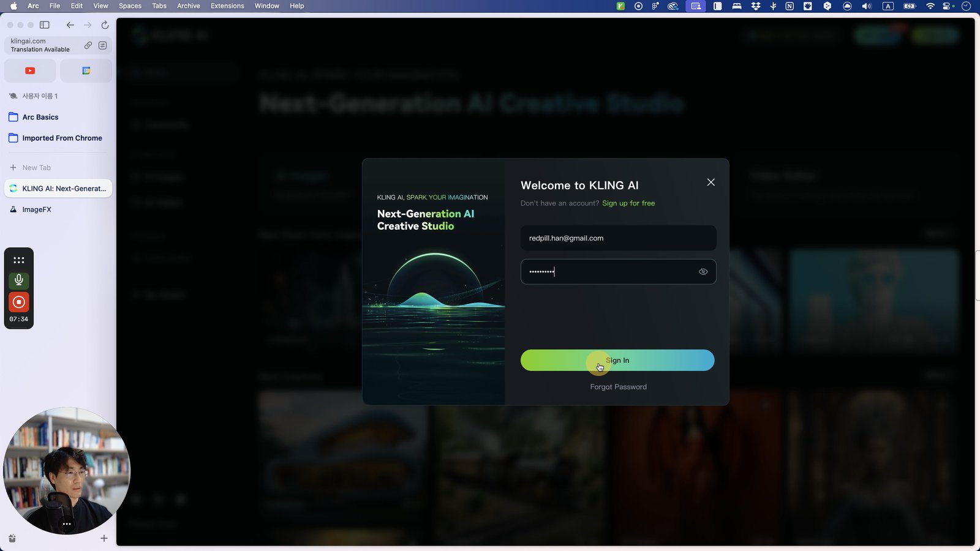Add new space with plus icon
This screenshot has height=551, width=980.
click(x=104, y=538)
